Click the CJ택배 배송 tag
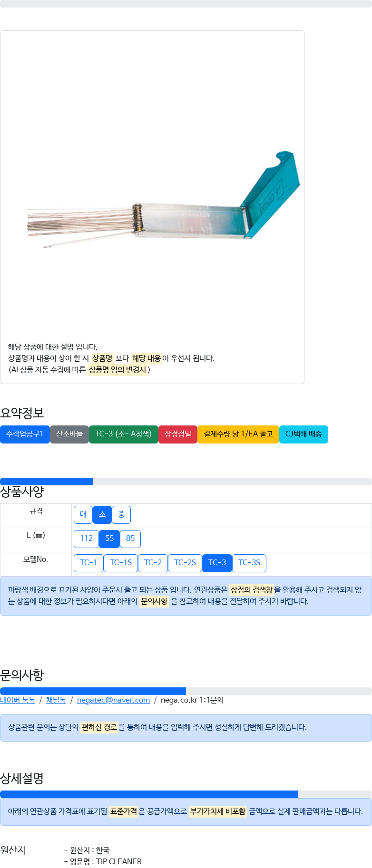The height and width of the screenshot is (868, 372). 303,434
